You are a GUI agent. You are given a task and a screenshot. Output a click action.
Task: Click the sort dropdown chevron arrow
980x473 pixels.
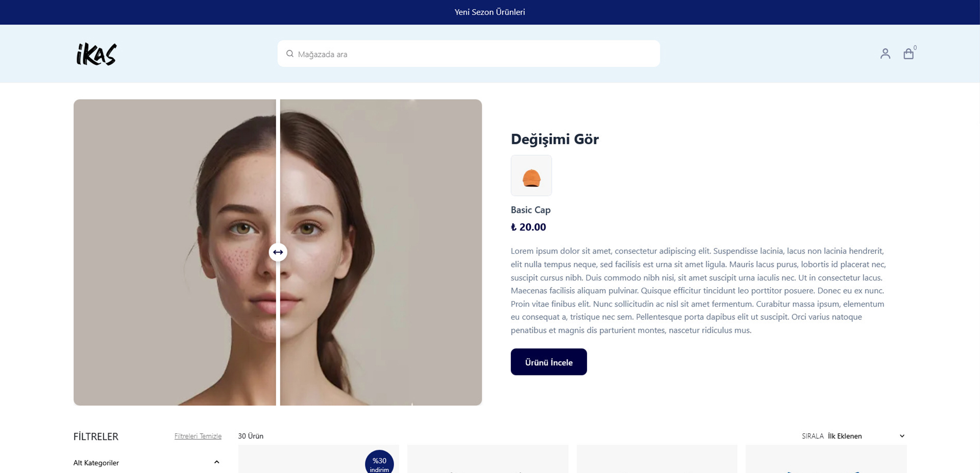pyautogui.click(x=902, y=436)
